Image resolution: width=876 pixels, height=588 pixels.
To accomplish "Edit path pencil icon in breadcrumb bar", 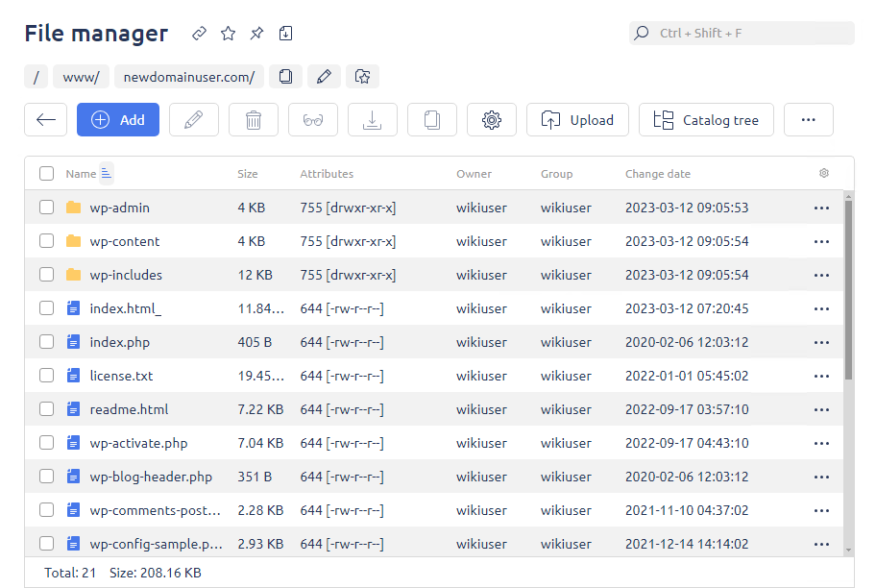I will (x=324, y=77).
